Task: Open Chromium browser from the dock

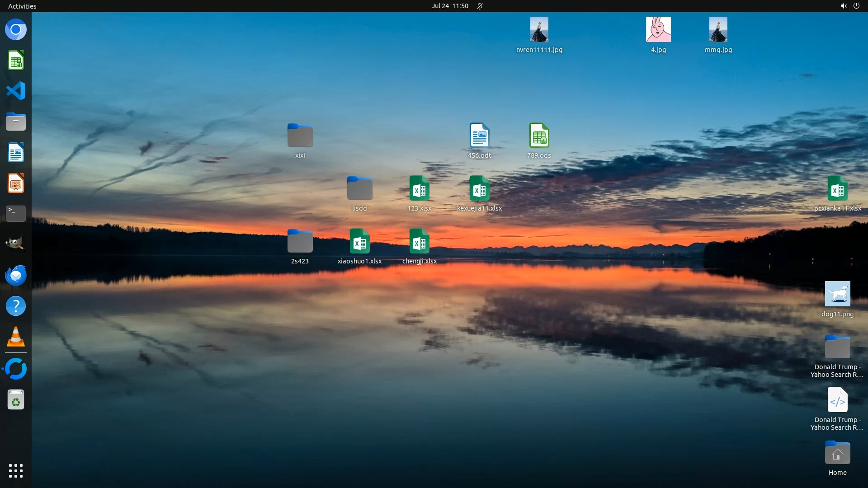Action: 16,30
